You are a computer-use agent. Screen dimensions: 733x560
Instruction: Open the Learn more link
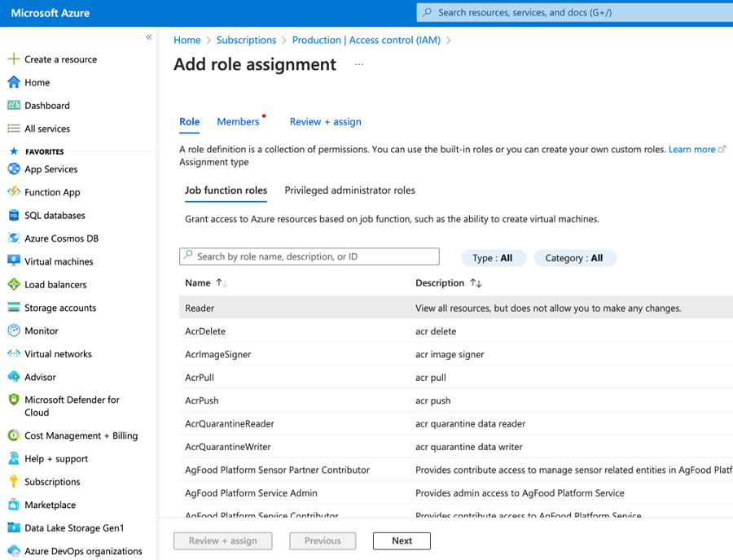pyautogui.click(x=691, y=150)
